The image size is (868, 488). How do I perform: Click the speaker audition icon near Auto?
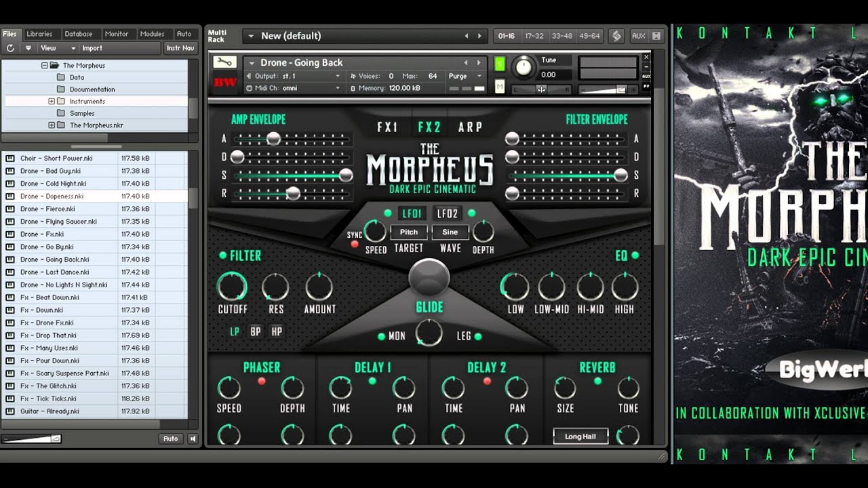[x=193, y=439]
